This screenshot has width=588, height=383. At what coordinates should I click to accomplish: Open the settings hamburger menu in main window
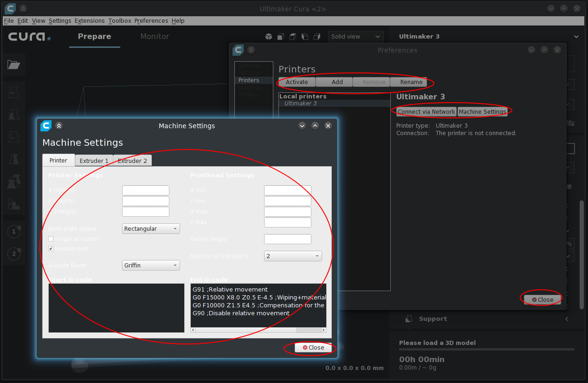point(569,187)
